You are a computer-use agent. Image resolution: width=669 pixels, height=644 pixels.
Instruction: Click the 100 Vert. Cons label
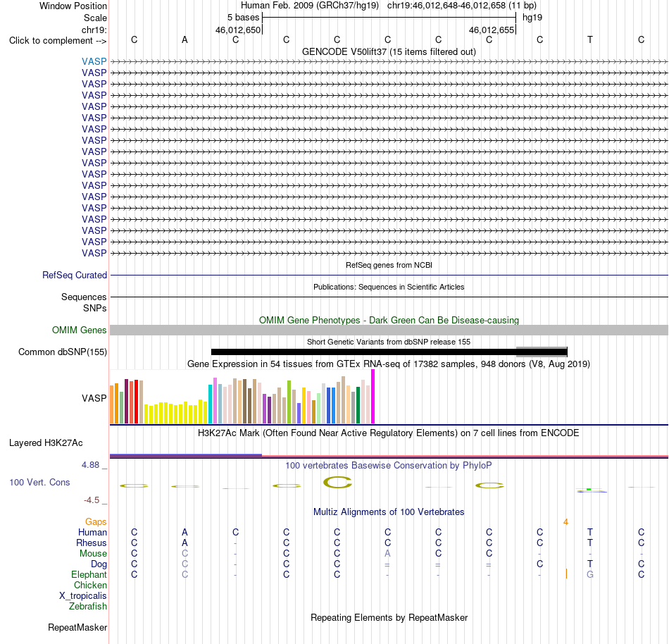[x=39, y=482]
